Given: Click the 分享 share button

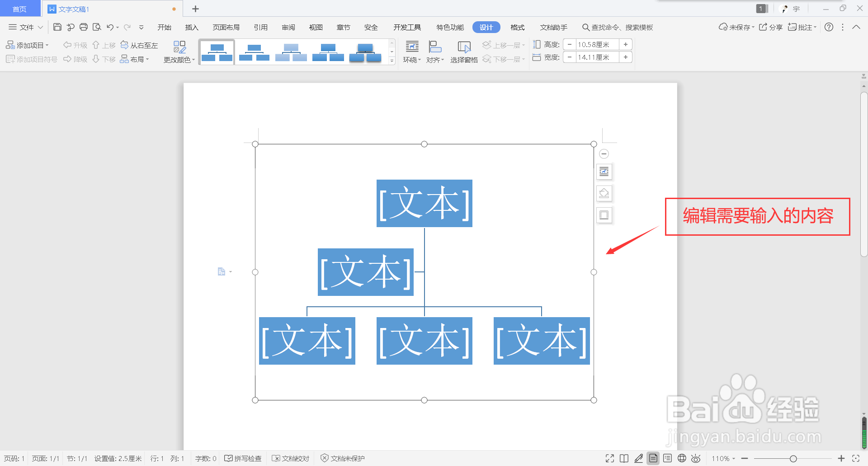Looking at the screenshot, I should pyautogui.click(x=770, y=27).
